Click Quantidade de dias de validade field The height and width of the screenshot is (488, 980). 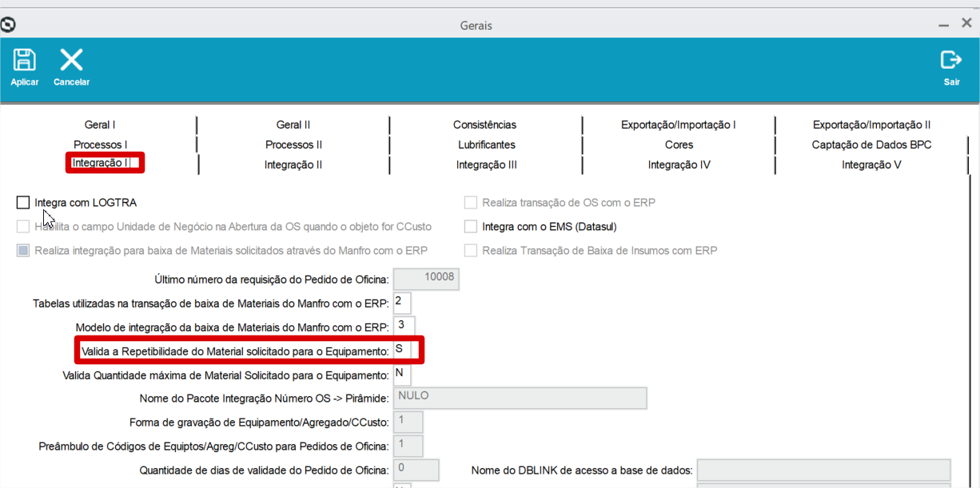[x=416, y=470]
